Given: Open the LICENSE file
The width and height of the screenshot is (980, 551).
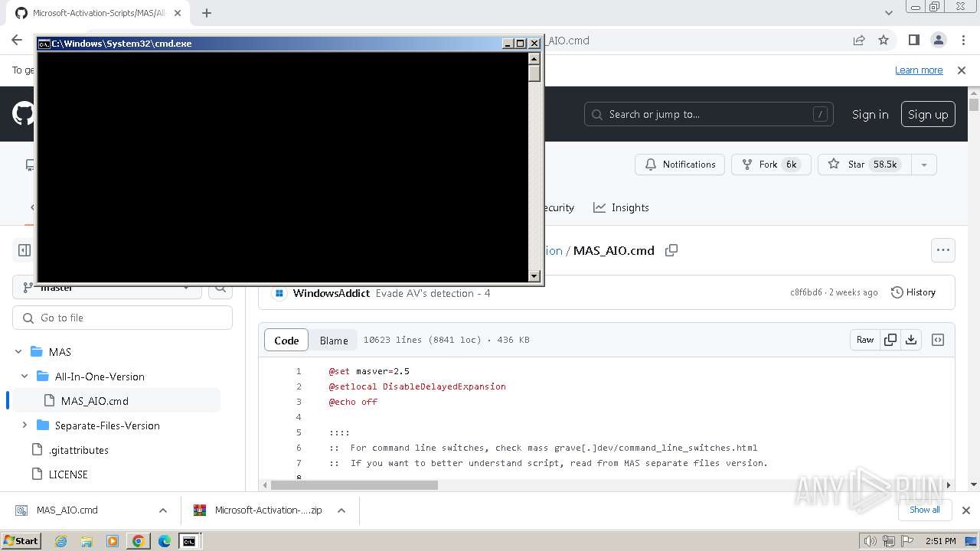Looking at the screenshot, I should (68, 474).
